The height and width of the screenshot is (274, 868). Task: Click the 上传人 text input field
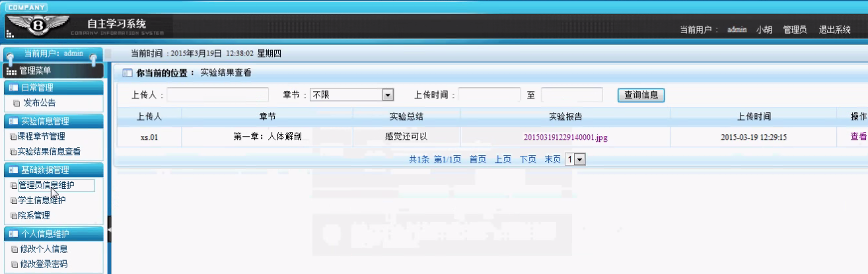[217, 95]
